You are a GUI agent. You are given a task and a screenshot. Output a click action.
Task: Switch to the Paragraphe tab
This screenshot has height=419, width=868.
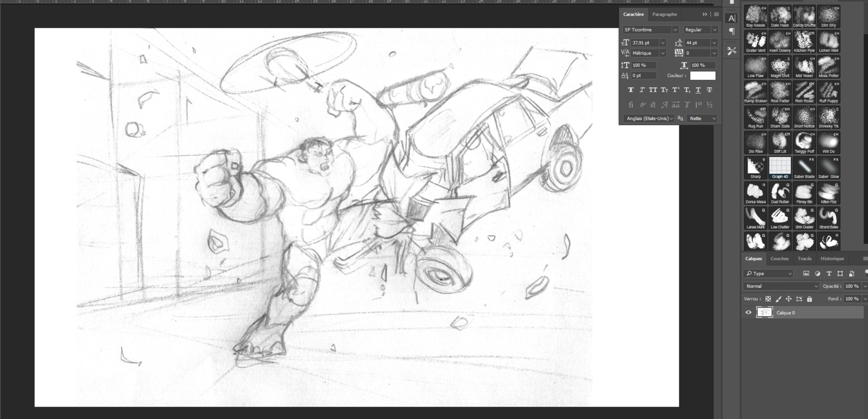pos(665,15)
